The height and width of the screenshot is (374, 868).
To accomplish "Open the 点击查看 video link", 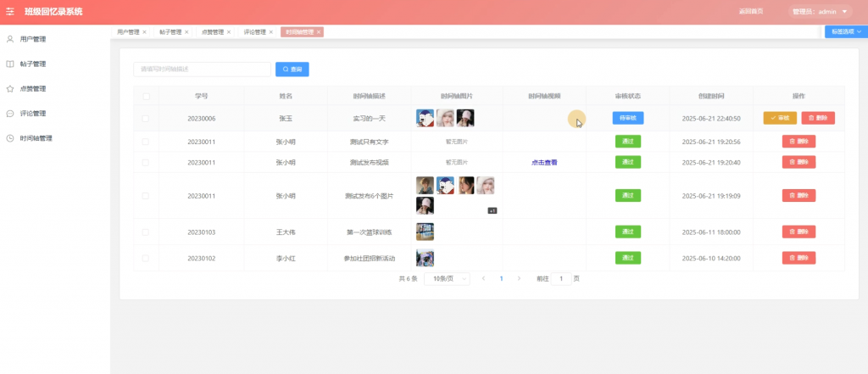I will [544, 162].
